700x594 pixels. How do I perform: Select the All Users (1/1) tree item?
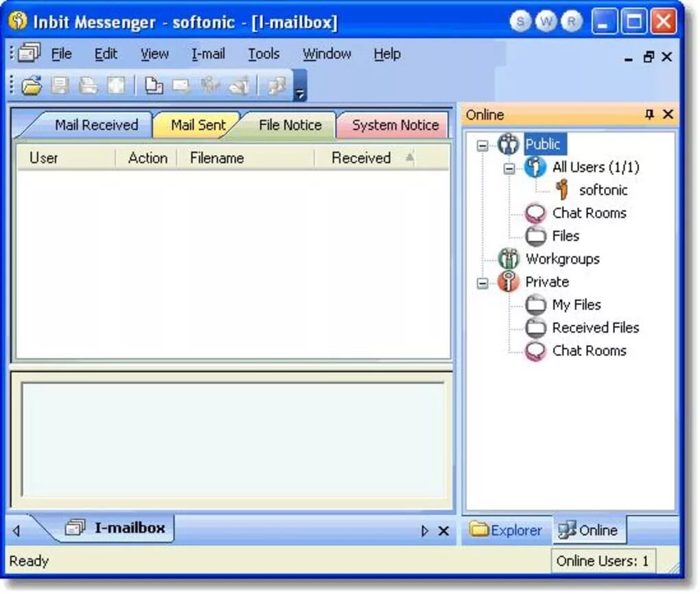tap(596, 167)
